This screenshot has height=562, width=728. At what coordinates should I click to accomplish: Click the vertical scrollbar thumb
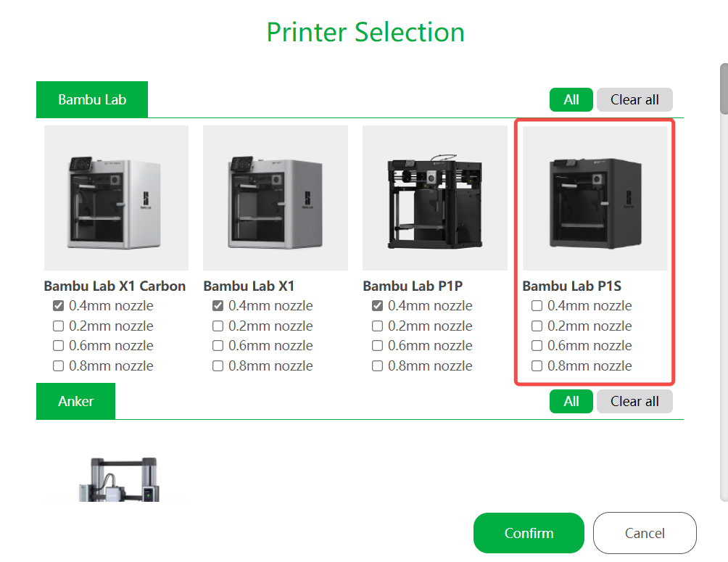coord(724,88)
